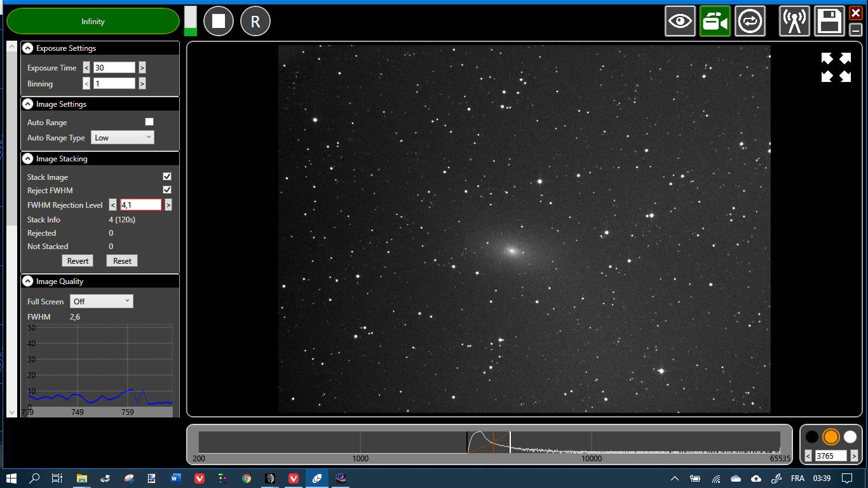Click the Binning value field
The height and width of the screenshot is (488, 868).
[x=114, y=83]
